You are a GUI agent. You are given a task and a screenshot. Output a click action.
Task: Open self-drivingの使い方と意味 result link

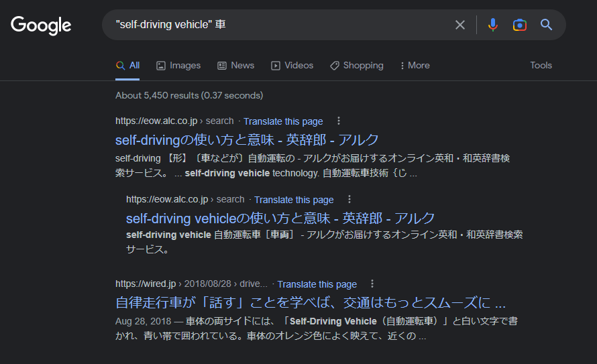(x=247, y=140)
